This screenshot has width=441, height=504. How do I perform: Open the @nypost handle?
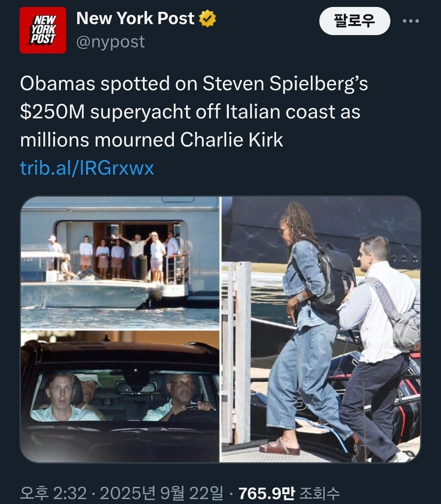110,42
